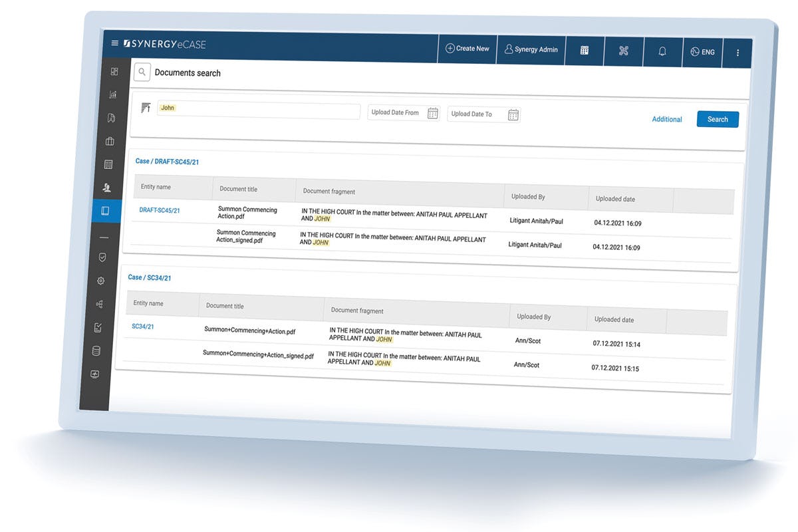798x532 pixels.
Task: Open the briefcase cases icon in sidebar
Action: pyautogui.click(x=109, y=141)
